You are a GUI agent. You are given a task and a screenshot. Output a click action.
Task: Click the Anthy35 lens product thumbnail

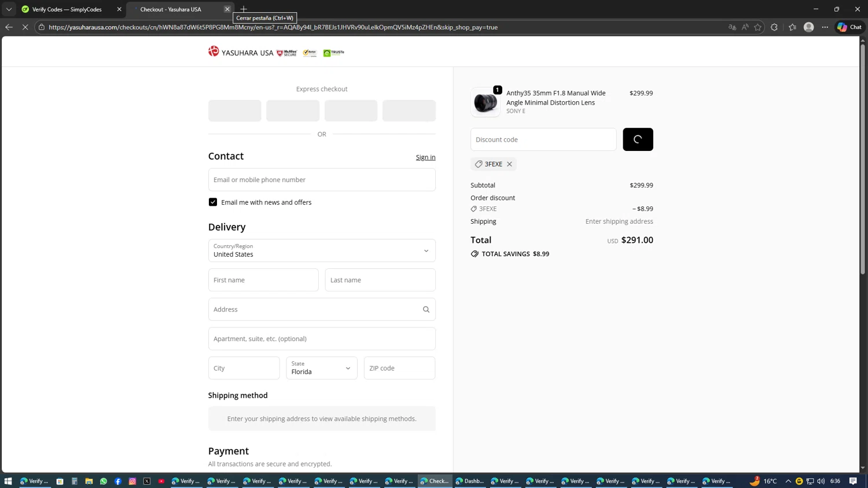coord(486,102)
